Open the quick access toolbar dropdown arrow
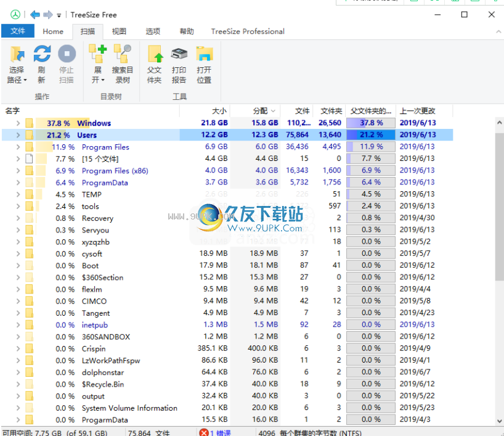The height and width of the screenshot is (436, 504). point(59,15)
